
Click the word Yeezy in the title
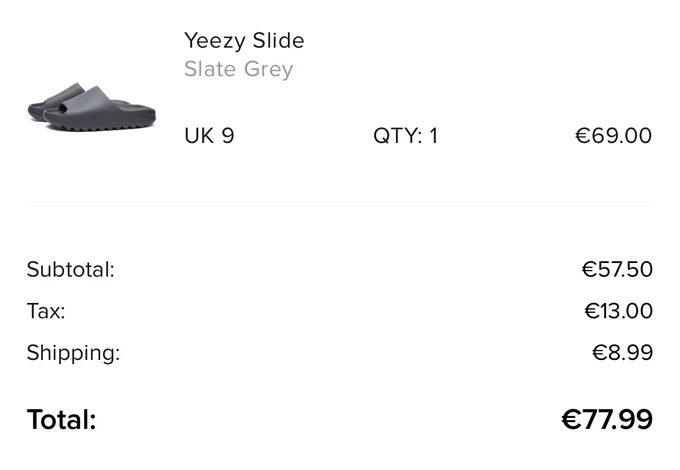[x=215, y=42]
